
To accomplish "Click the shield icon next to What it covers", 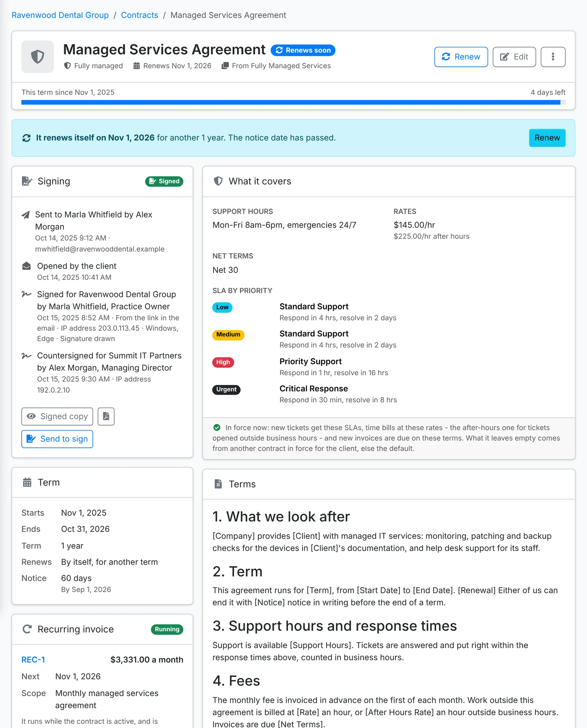I will click(x=218, y=181).
